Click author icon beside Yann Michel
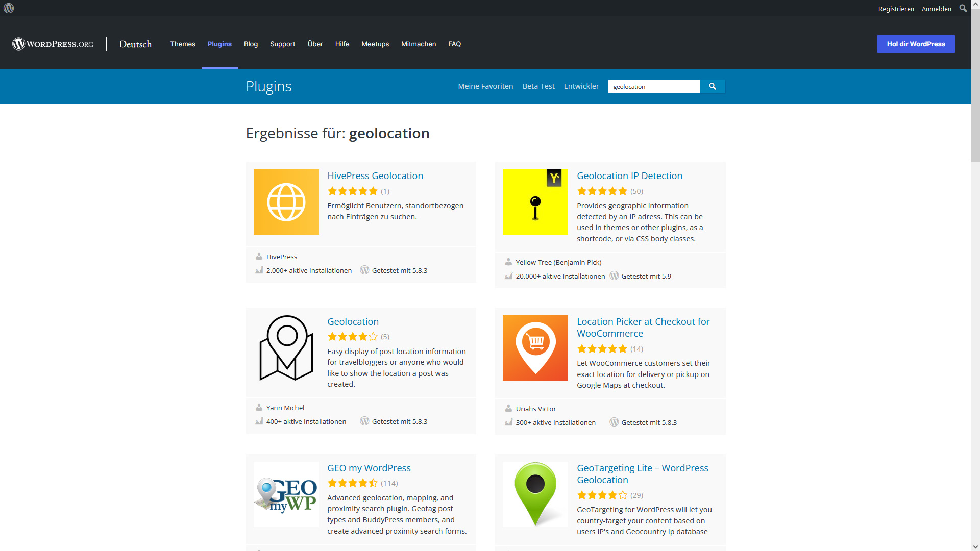980x551 pixels. point(259,408)
